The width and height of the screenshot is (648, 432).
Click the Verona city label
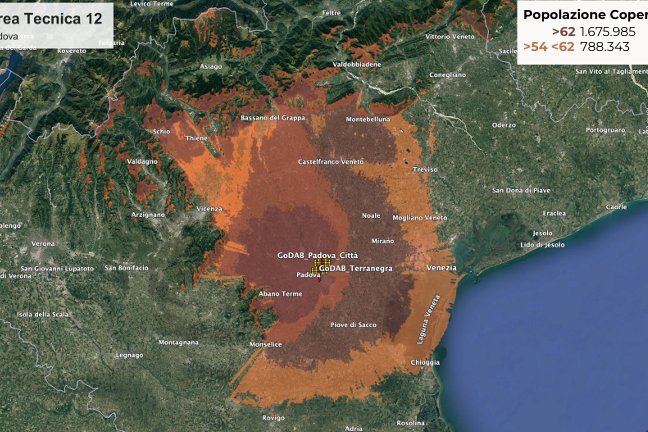point(43,243)
